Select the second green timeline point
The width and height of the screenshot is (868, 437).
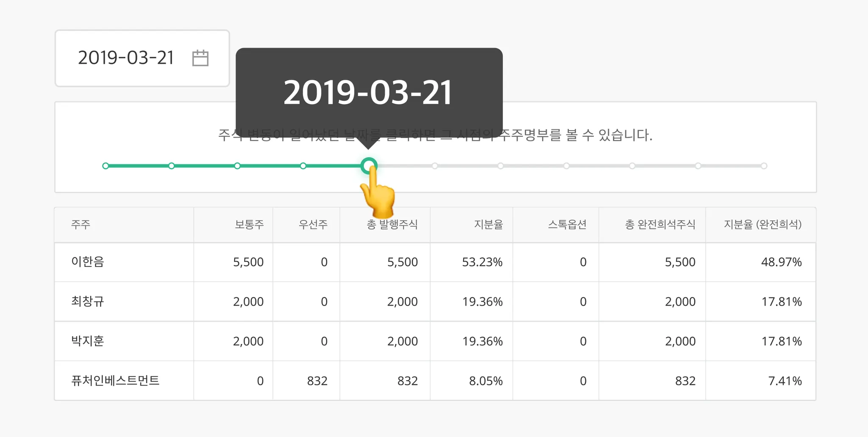click(171, 166)
